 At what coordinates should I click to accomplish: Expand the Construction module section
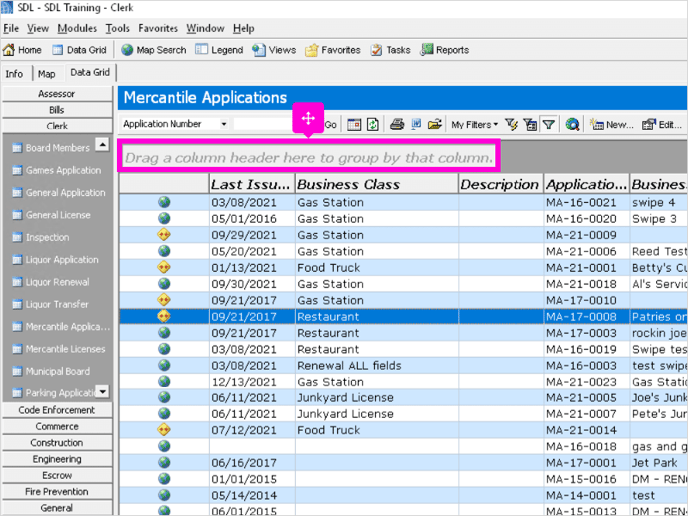57,443
